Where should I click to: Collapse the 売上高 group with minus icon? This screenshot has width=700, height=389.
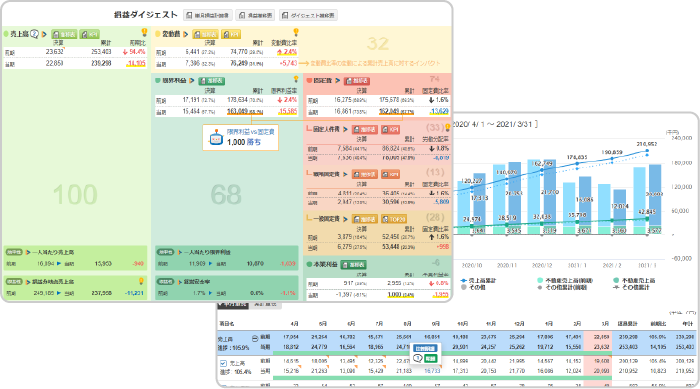pyautogui.click(x=255, y=339)
